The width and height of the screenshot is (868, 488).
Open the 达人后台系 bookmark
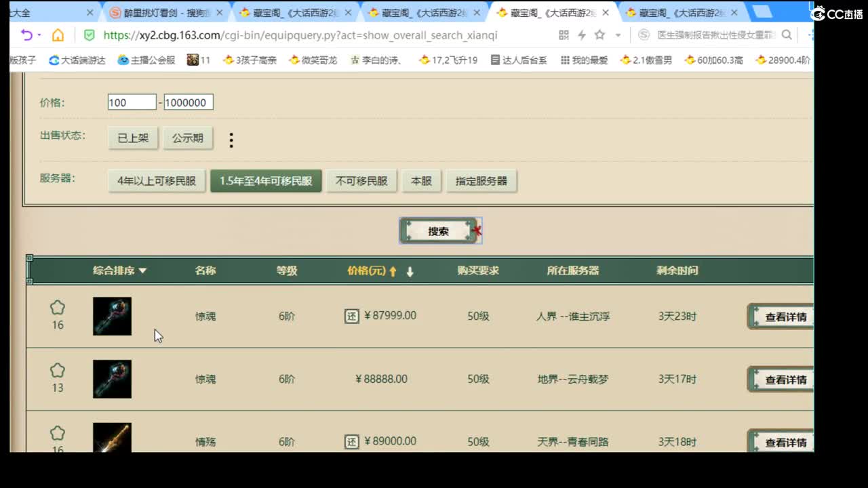[519, 60]
